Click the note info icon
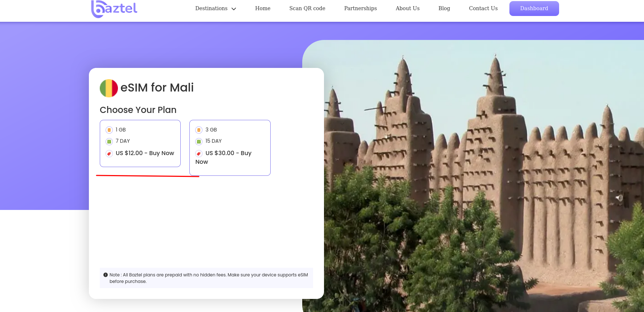Screen dimensions: 644x312 [x=106, y=275]
